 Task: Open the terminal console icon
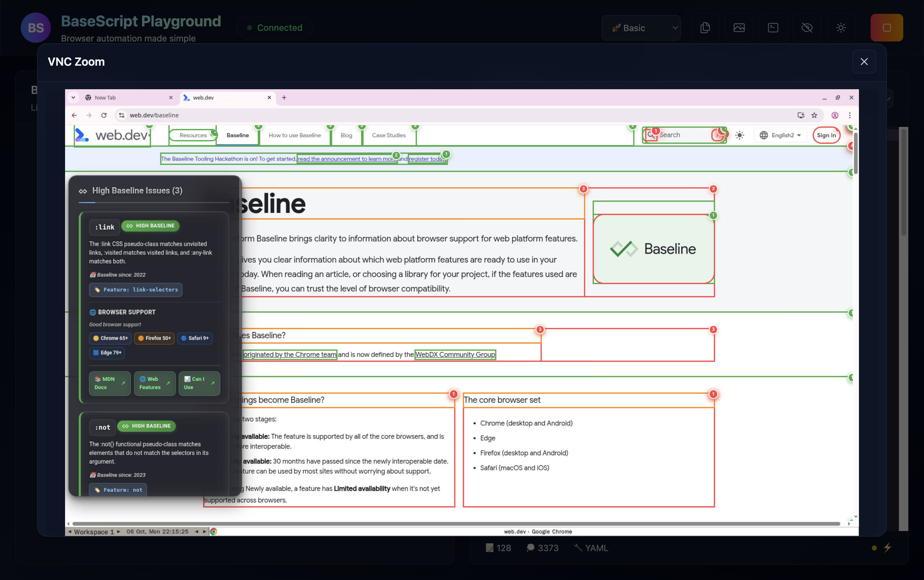[x=773, y=28]
